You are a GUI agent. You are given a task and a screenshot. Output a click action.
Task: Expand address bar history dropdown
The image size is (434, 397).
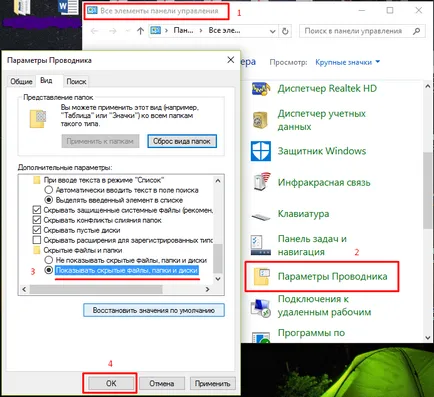(273, 31)
